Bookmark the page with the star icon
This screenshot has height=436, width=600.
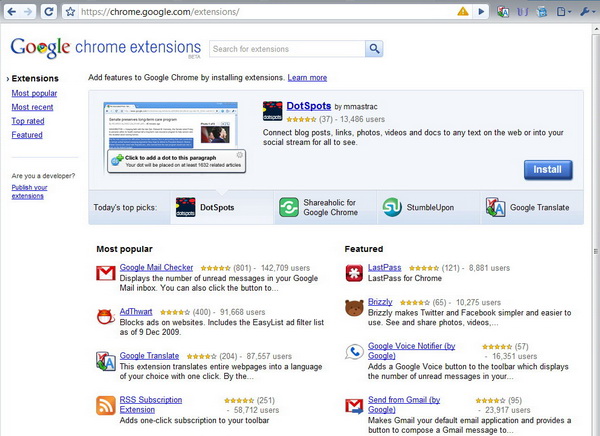[x=70, y=12]
